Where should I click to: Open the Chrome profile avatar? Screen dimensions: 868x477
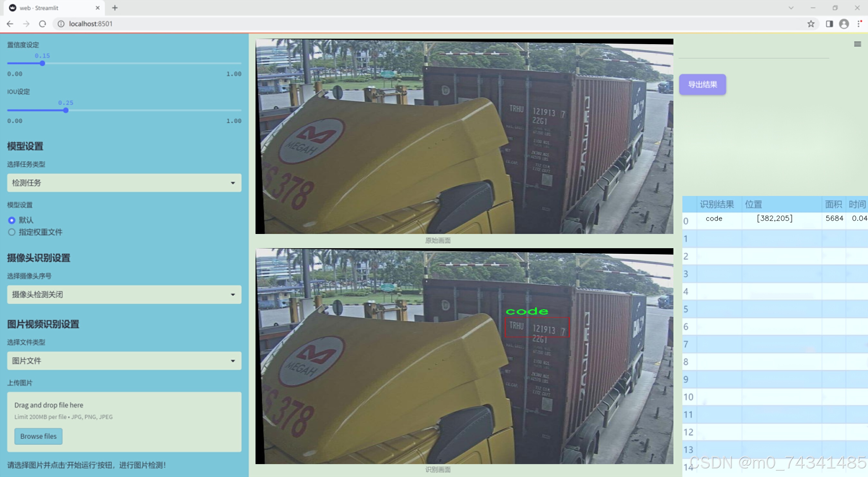pyautogui.click(x=844, y=24)
